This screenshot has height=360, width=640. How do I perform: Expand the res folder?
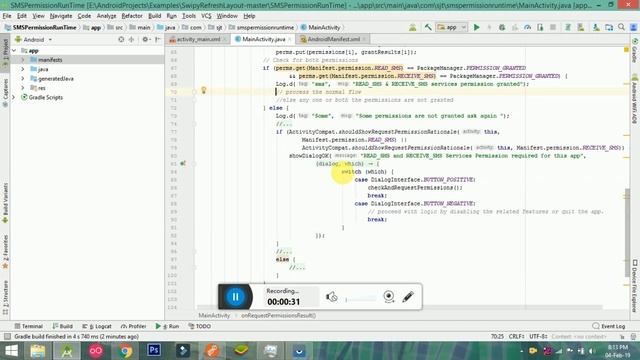(23, 88)
